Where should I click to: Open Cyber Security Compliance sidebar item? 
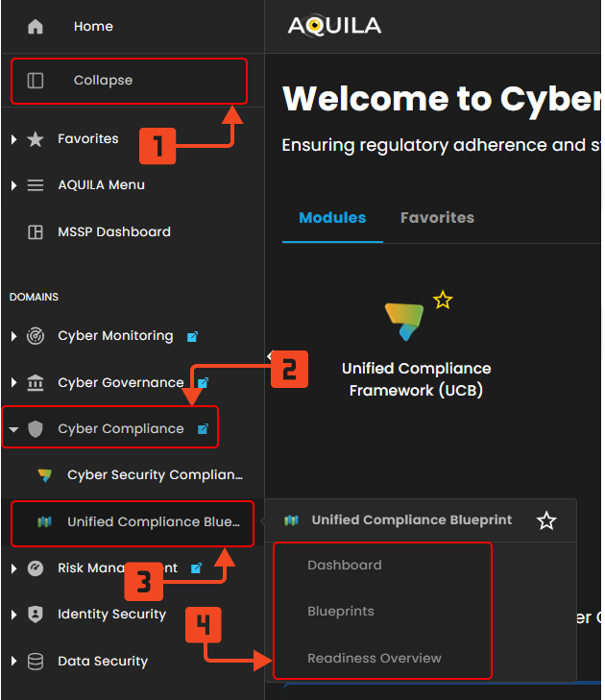click(x=154, y=475)
